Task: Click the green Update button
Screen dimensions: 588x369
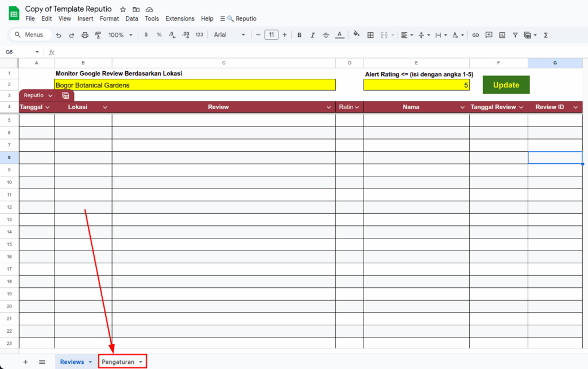Action: (x=506, y=85)
